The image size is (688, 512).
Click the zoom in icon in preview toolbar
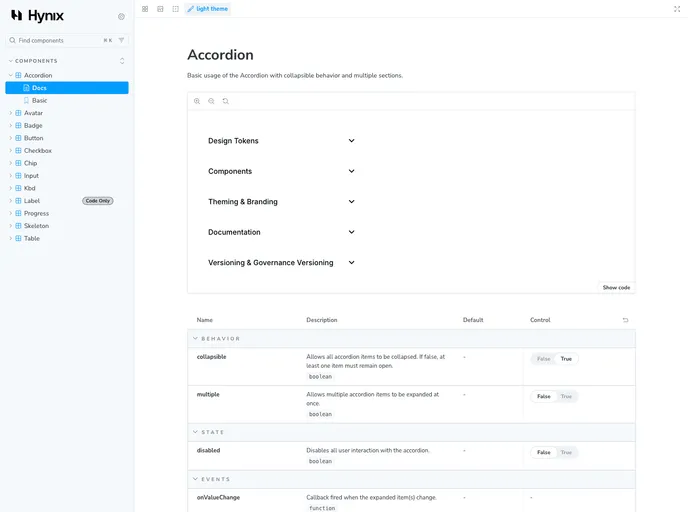tap(197, 101)
